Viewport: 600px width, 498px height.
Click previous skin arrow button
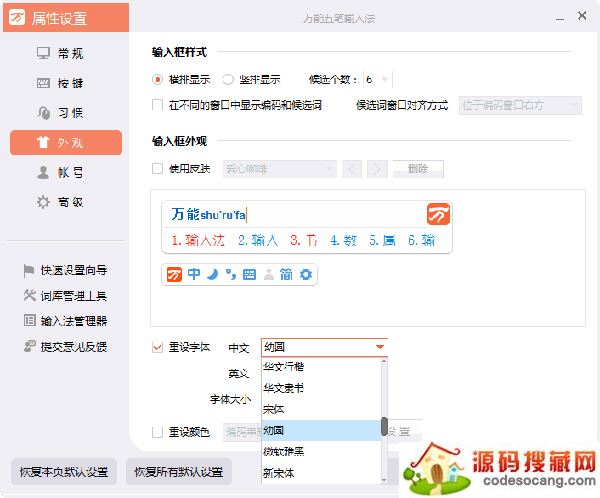pos(352,169)
